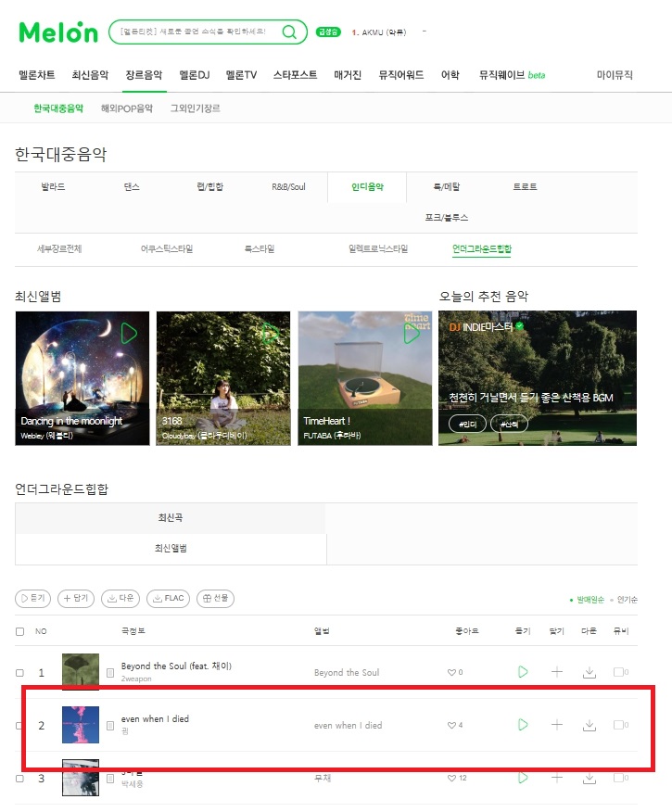Screen dimensions: 672x812
Task: Download Beyond the Soul track
Action: [x=590, y=672]
